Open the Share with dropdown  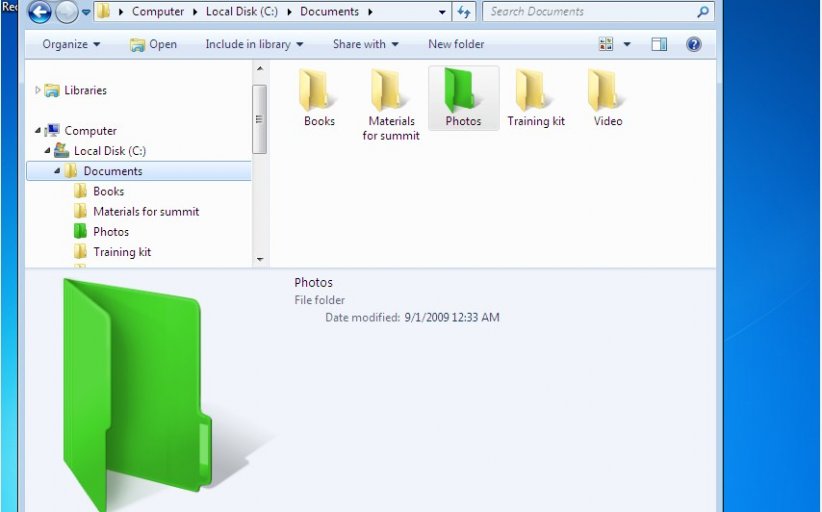coord(365,44)
